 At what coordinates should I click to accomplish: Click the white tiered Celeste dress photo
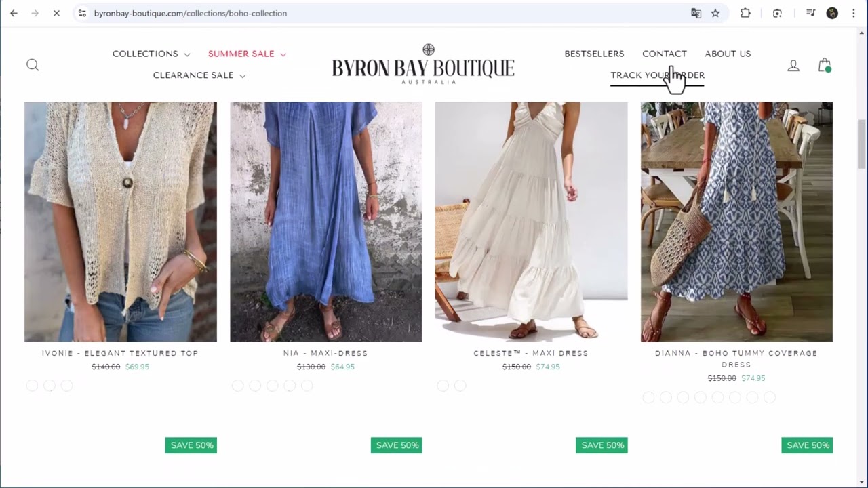[x=531, y=222]
